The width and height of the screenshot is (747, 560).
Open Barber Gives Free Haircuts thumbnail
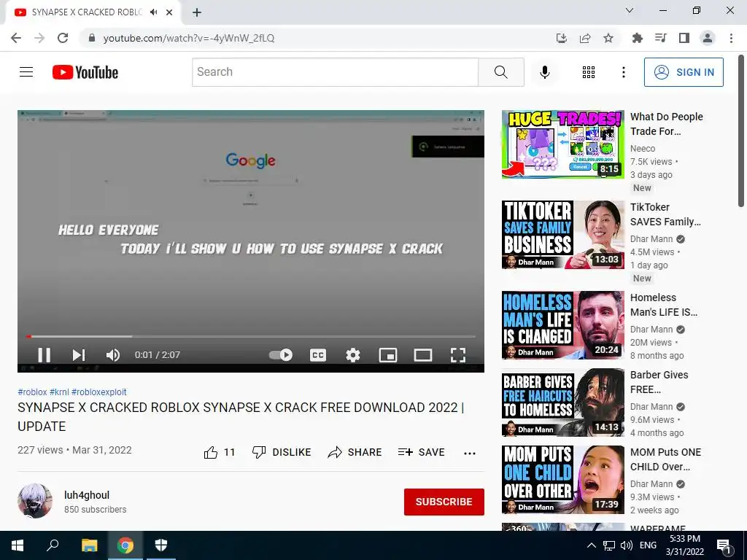562,402
